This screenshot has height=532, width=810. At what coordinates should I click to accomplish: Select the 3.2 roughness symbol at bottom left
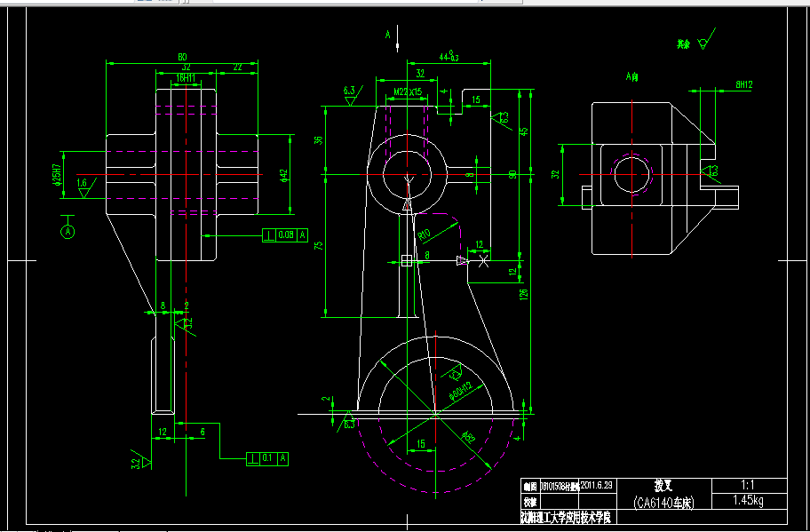[x=140, y=459]
